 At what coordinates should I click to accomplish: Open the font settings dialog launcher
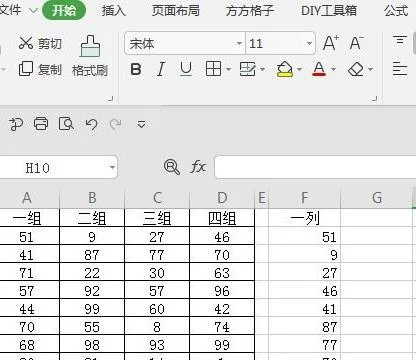coord(374,98)
